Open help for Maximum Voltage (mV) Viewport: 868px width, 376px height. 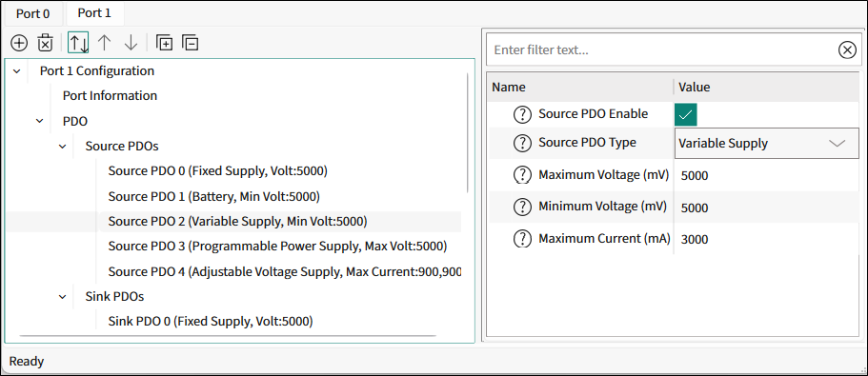pos(522,175)
